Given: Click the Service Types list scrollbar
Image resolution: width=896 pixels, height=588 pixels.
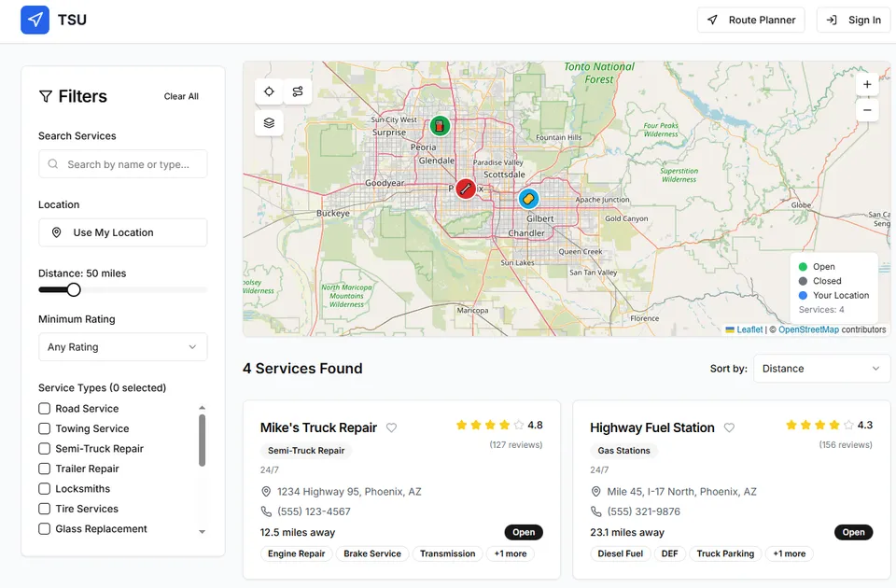Looking at the screenshot, I should point(202,440).
